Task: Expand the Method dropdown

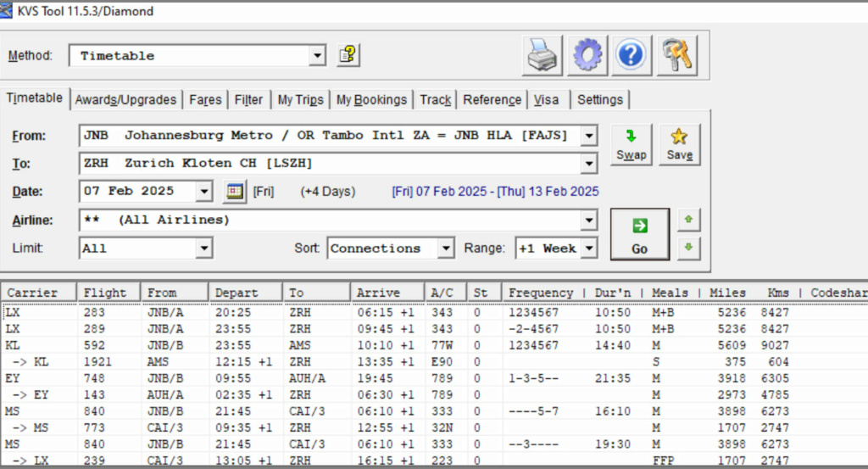Action: click(317, 55)
